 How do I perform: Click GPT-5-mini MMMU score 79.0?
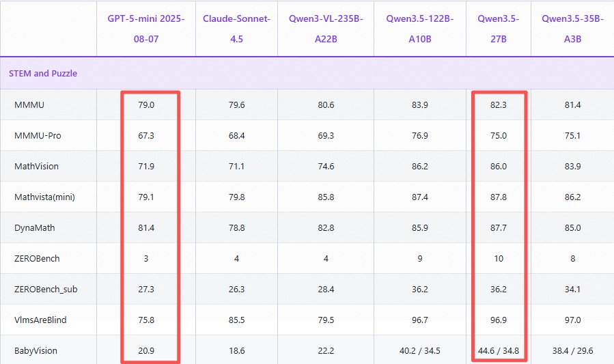[146, 105]
